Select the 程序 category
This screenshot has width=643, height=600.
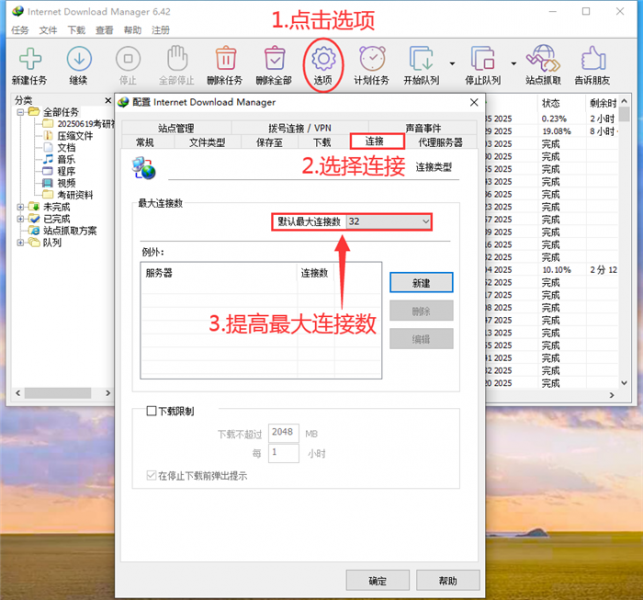tap(66, 171)
